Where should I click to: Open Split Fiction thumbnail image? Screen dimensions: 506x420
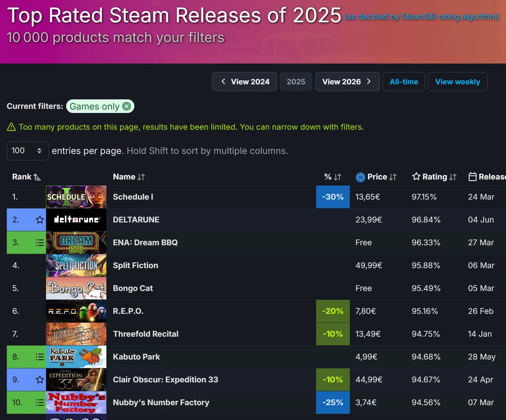click(x=76, y=265)
